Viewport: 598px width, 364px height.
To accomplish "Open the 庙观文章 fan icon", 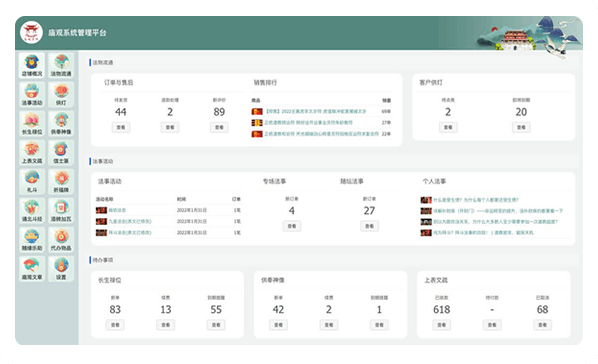I will coord(32,269).
